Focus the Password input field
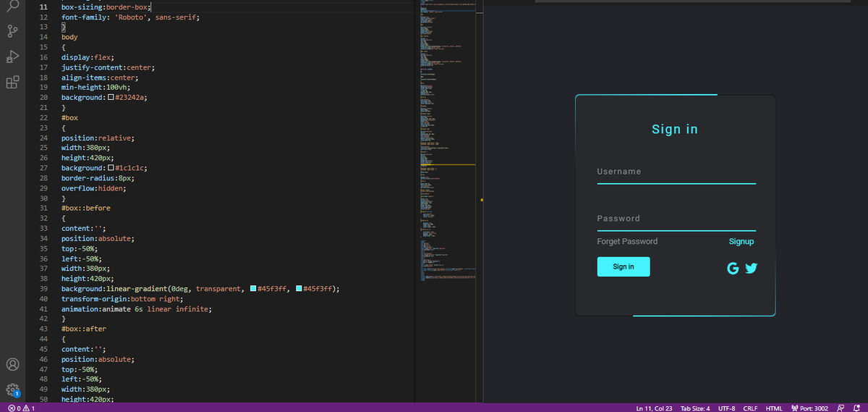868x412 pixels. click(x=676, y=219)
